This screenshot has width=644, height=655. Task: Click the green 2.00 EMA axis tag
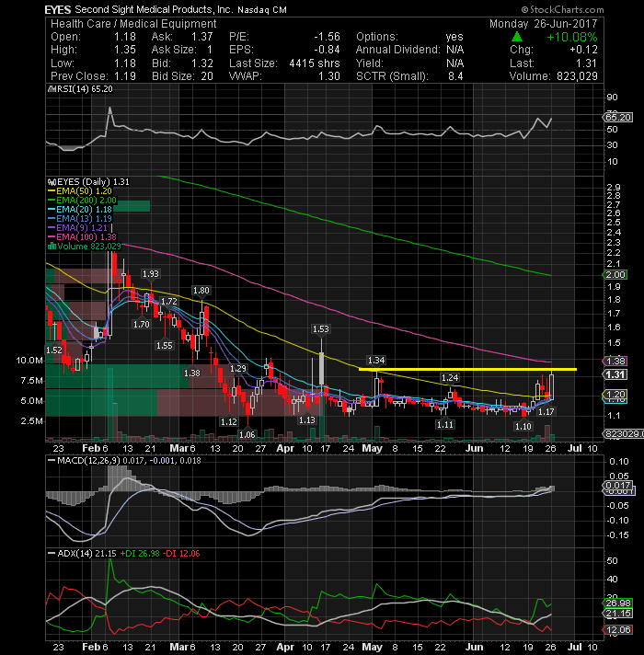tap(615, 275)
